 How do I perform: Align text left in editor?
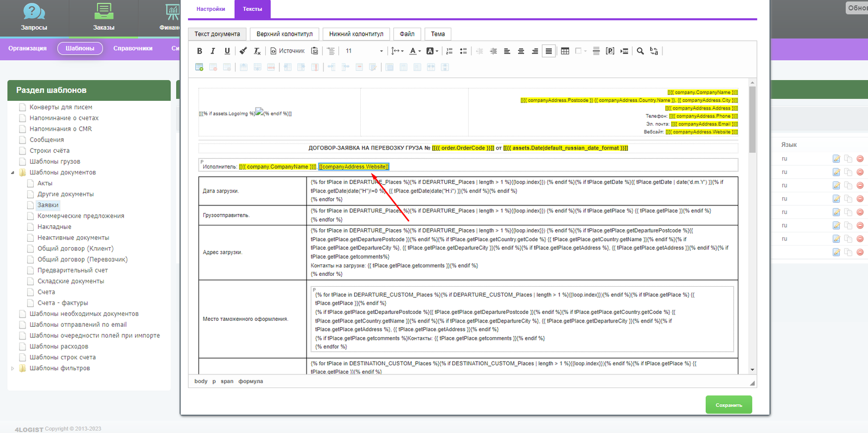point(507,51)
